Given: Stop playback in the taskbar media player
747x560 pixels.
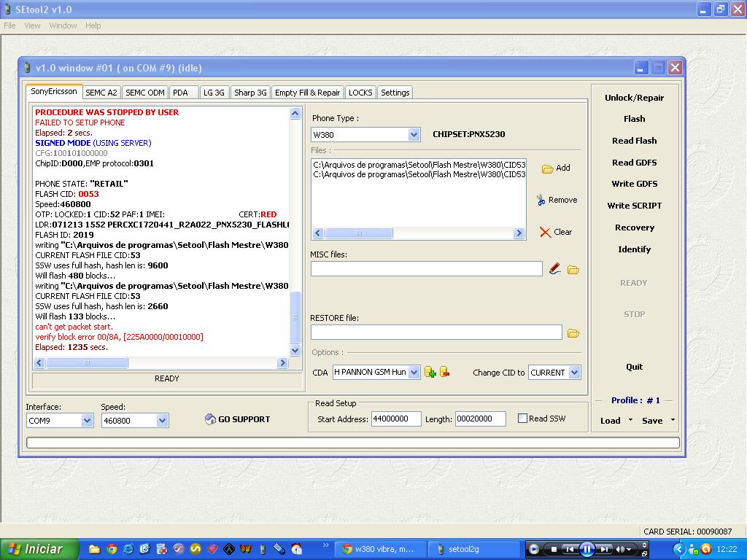Looking at the screenshot, I should (x=554, y=549).
